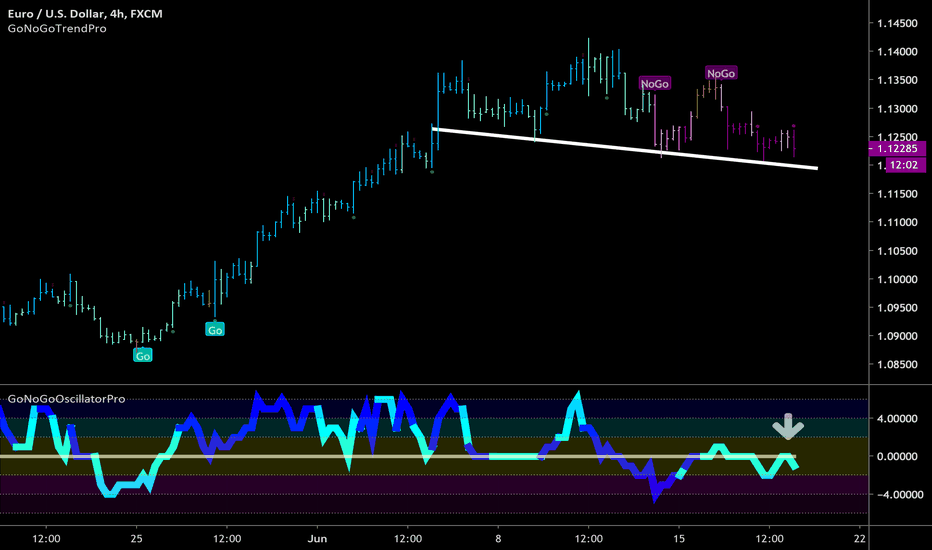Image resolution: width=932 pixels, height=550 pixels.
Task: Click the 4.00000 oscillator scale label
Action: coord(897,419)
